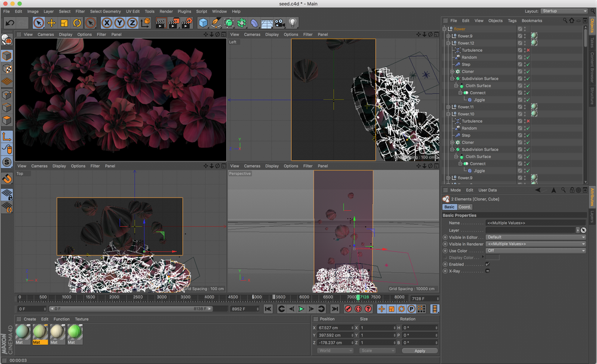The width and height of the screenshot is (597, 364).
Task: Open Visible in Renderer dropdown
Action: 536,244
